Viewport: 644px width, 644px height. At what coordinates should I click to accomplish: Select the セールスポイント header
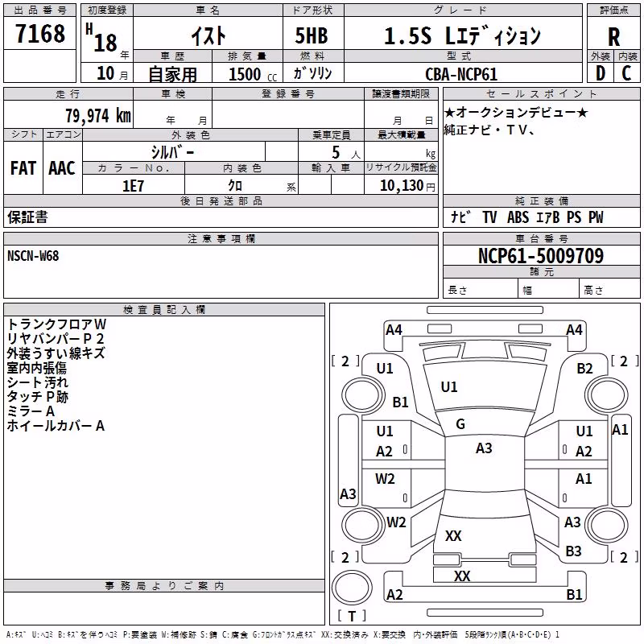(541, 94)
